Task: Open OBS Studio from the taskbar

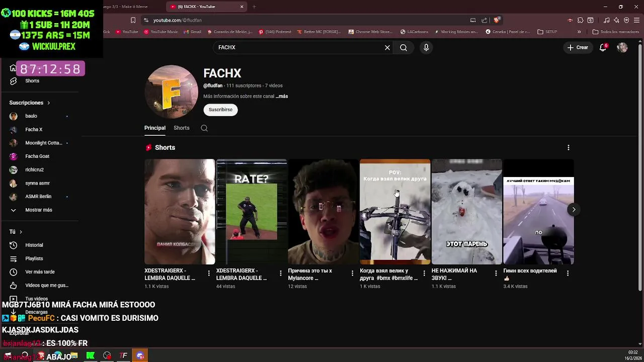Action: 107,355
